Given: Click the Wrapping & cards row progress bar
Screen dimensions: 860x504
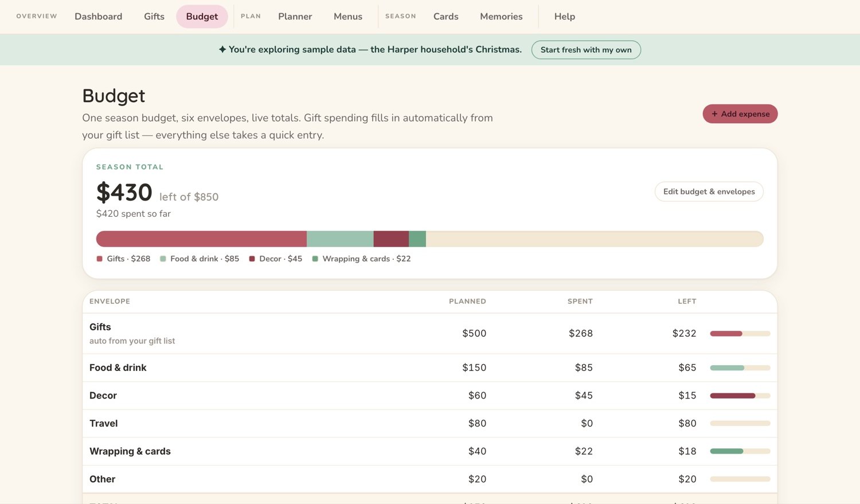Looking at the screenshot, I should click(740, 451).
